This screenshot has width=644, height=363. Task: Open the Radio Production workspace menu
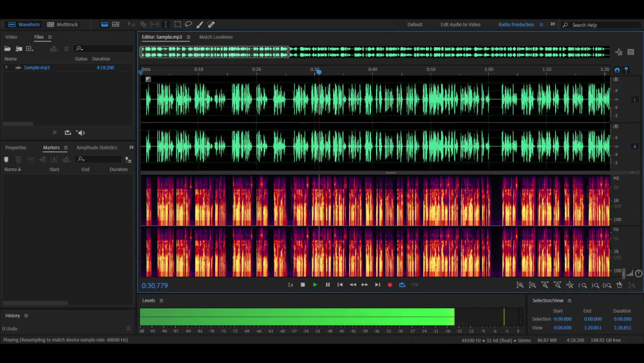click(x=542, y=25)
